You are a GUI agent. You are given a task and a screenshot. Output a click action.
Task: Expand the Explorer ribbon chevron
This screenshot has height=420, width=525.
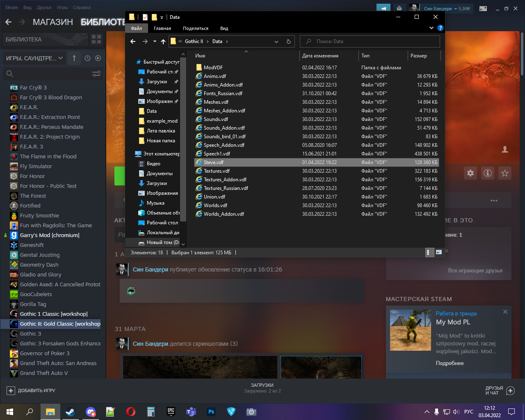431,28
